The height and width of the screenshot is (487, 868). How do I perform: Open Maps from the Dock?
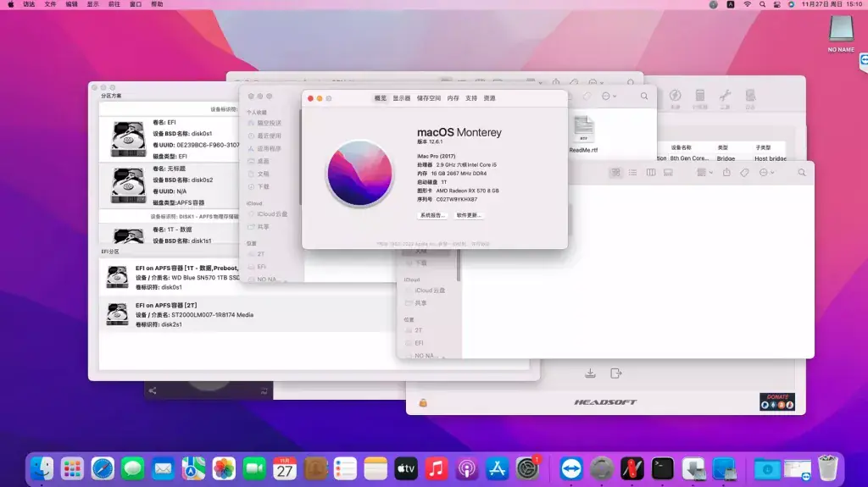(193, 468)
